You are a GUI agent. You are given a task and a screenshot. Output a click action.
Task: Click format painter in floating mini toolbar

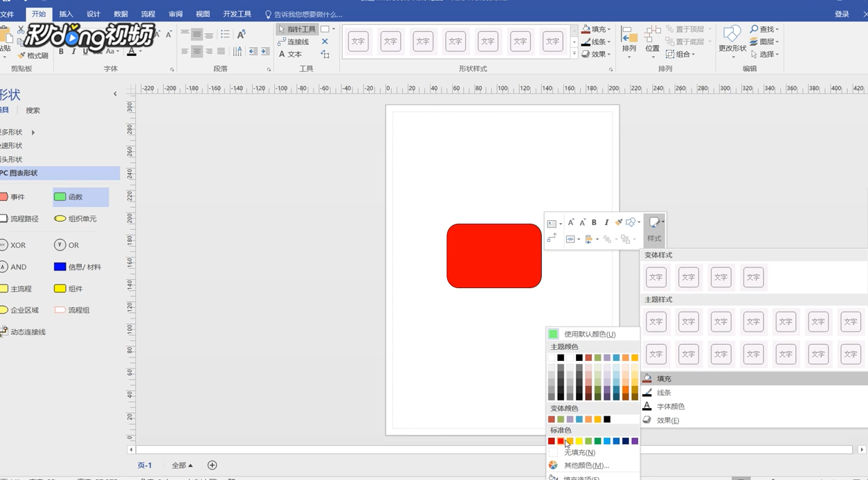pos(619,222)
